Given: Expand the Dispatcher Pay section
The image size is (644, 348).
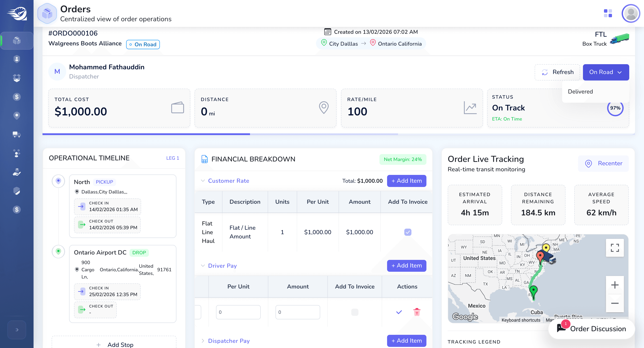Looking at the screenshot, I should (x=203, y=341).
